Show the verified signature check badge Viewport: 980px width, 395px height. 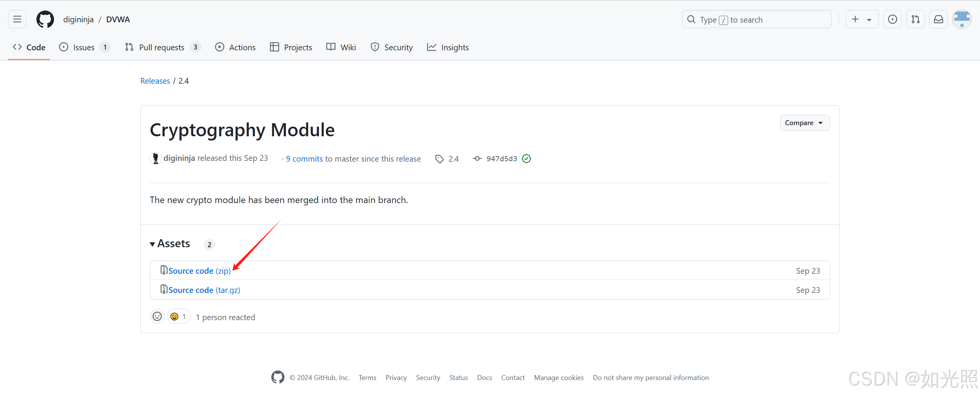coord(526,159)
